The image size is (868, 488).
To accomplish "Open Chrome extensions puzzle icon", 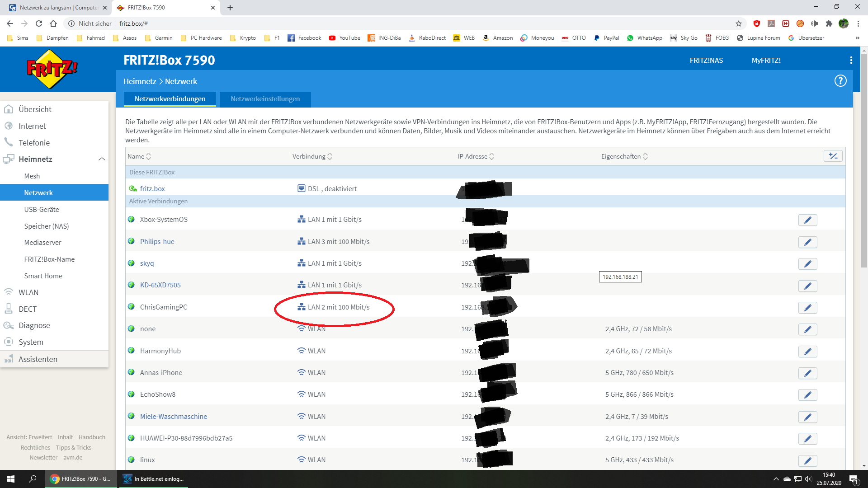I will [829, 23].
